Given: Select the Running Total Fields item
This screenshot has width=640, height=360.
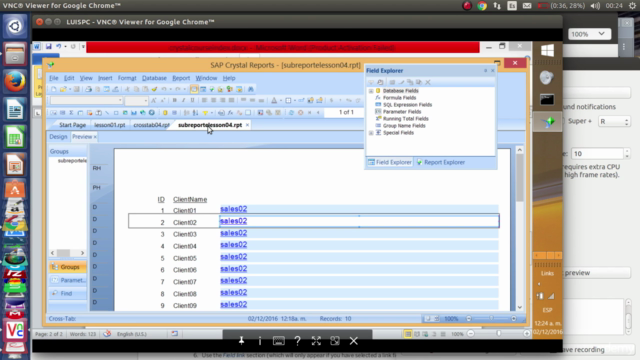Looking at the screenshot, I should (x=405, y=119).
